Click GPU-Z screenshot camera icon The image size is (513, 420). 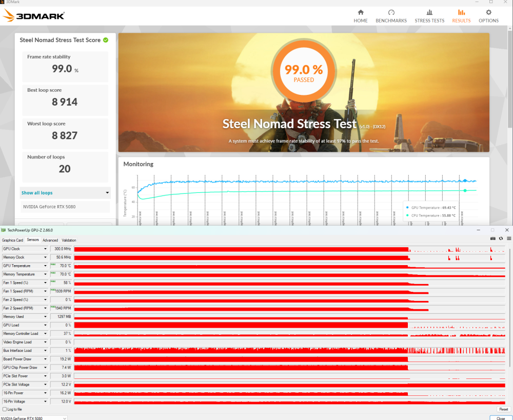pos(492,238)
